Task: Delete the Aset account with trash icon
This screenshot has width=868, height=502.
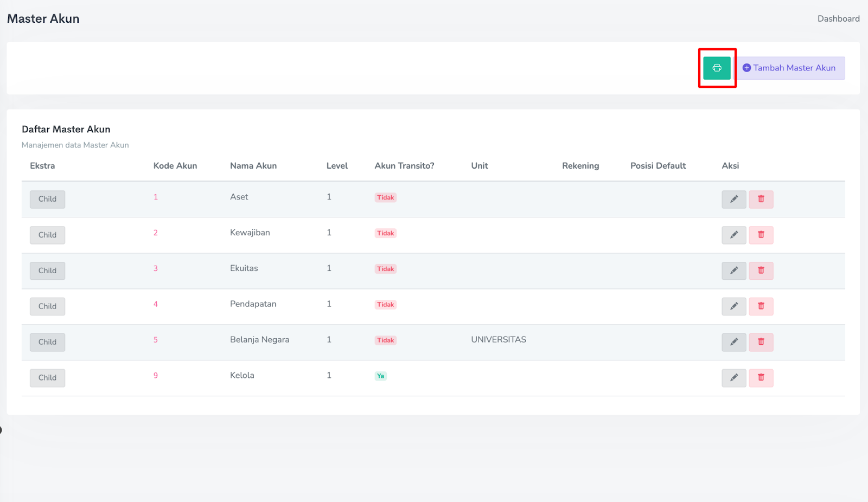Action: pyautogui.click(x=761, y=199)
